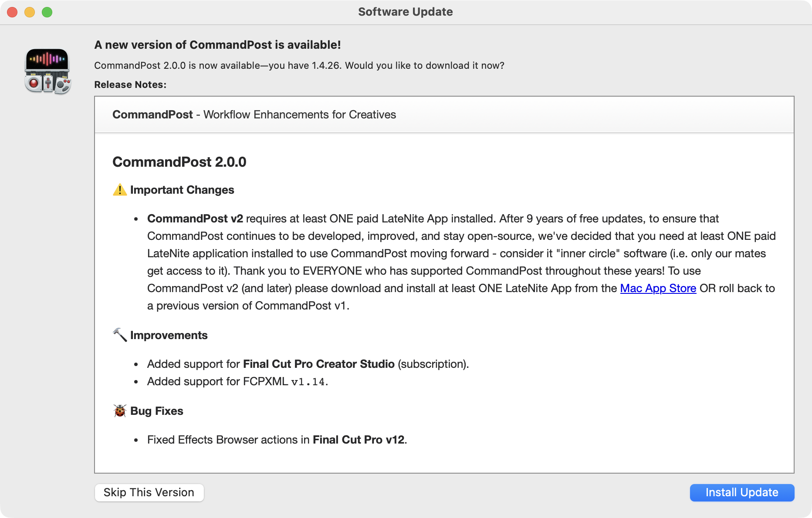Viewport: 812px width, 518px height.
Task: Click the Fixed Effects Browser actions bullet
Action: coord(277,440)
